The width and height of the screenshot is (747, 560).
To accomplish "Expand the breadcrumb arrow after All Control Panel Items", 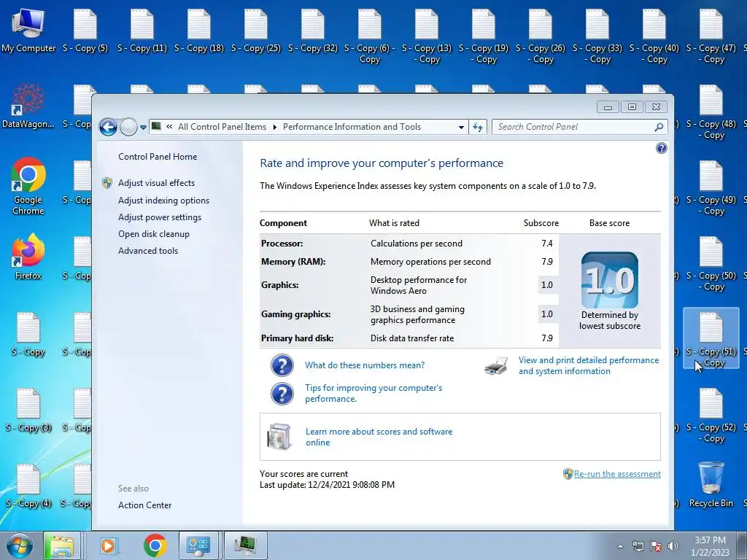I will [274, 127].
